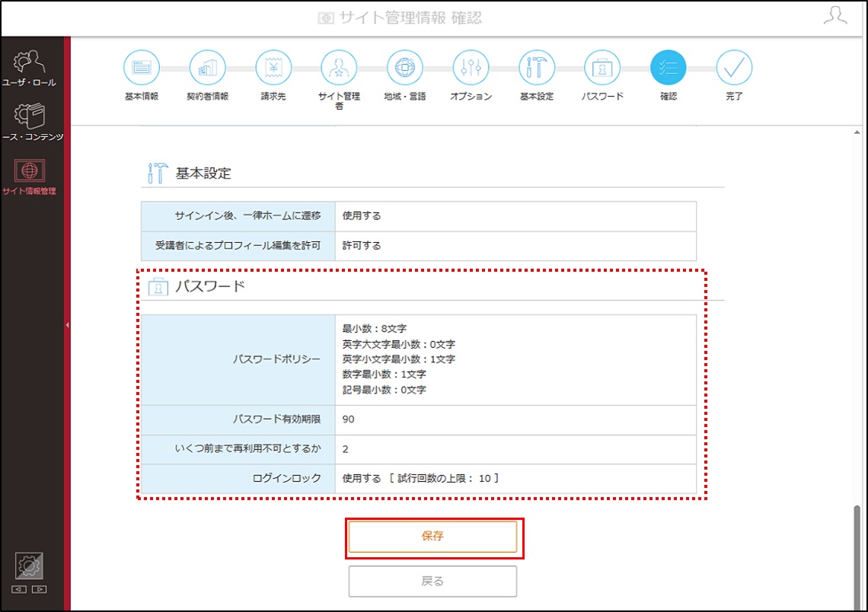Open the user profile icon at top right
The height and width of the screenshot is (612, 868).
[x=835, y=16]
